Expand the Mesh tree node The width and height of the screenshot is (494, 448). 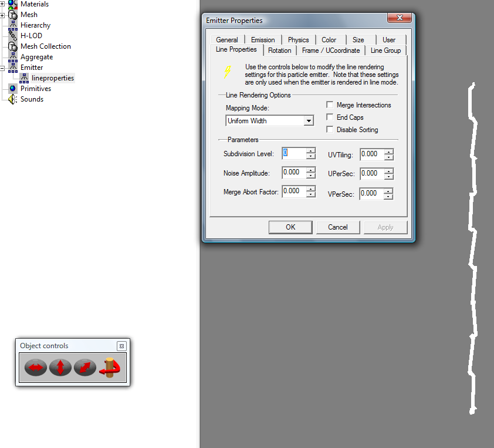[x=3, y=15]
